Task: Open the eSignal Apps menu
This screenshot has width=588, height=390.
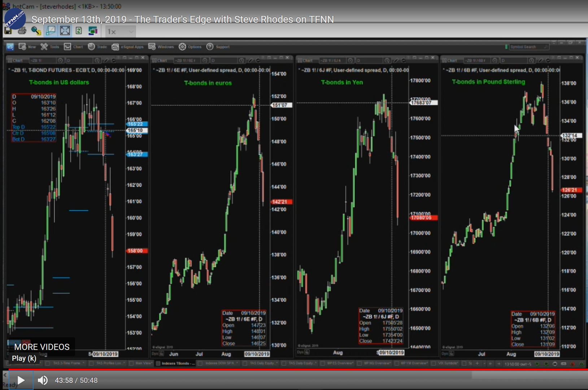Action: (127, 47)
